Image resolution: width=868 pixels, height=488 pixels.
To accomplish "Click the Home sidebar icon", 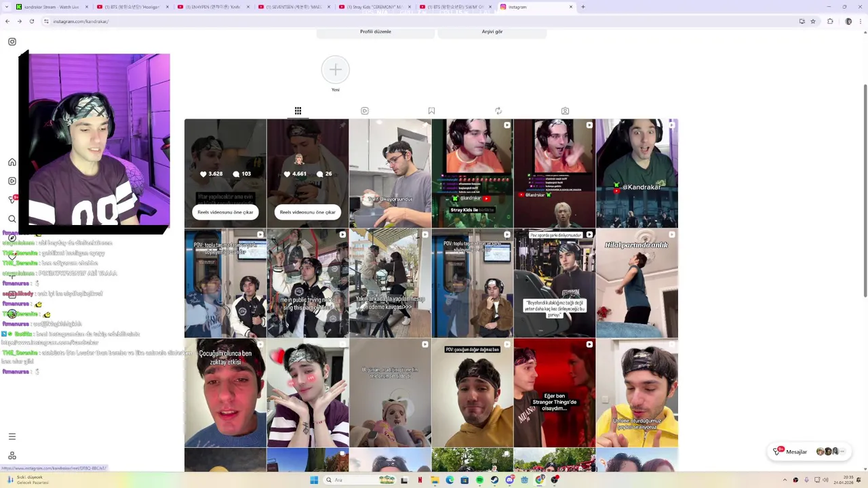I will 12,162.
